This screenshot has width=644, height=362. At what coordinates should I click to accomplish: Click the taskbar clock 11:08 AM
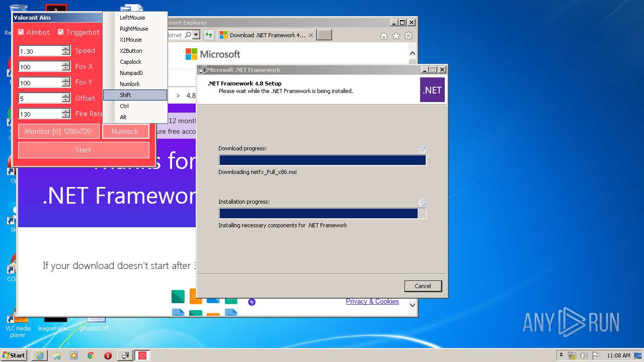tap(618, 355)
